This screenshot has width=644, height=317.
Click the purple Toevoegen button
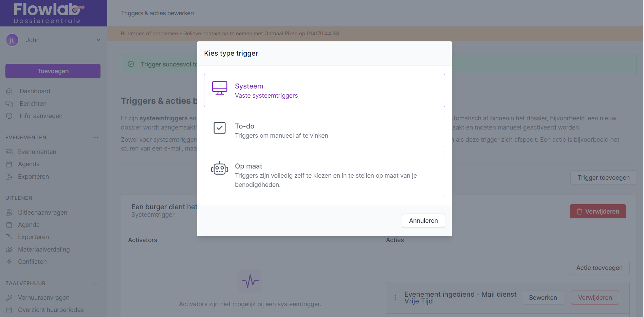click(x=53, y=71)
